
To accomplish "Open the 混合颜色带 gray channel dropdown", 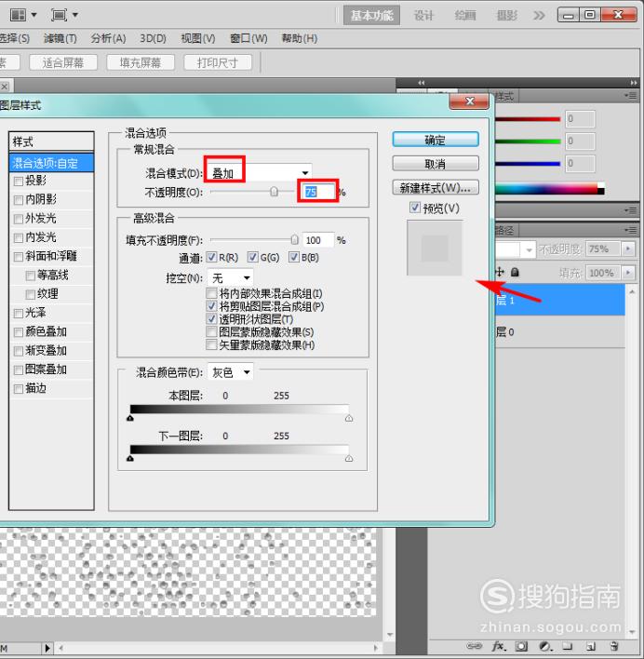I will coord(230,372).
